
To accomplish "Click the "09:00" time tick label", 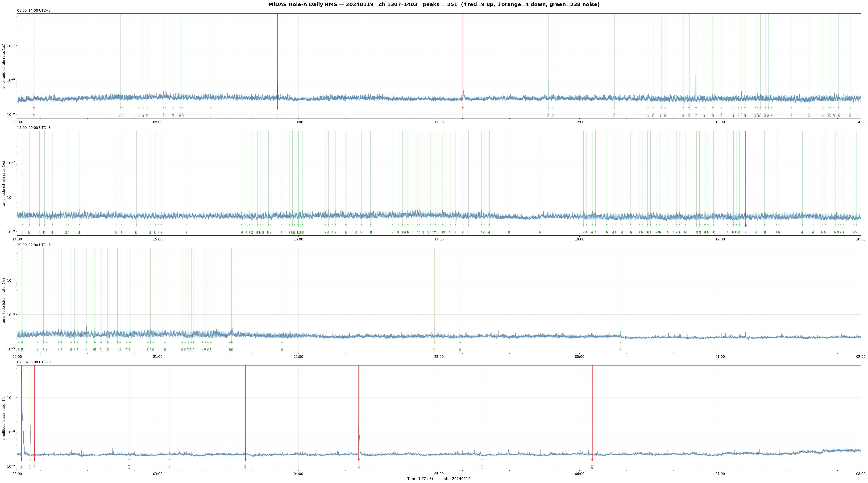I will [158, 122].
